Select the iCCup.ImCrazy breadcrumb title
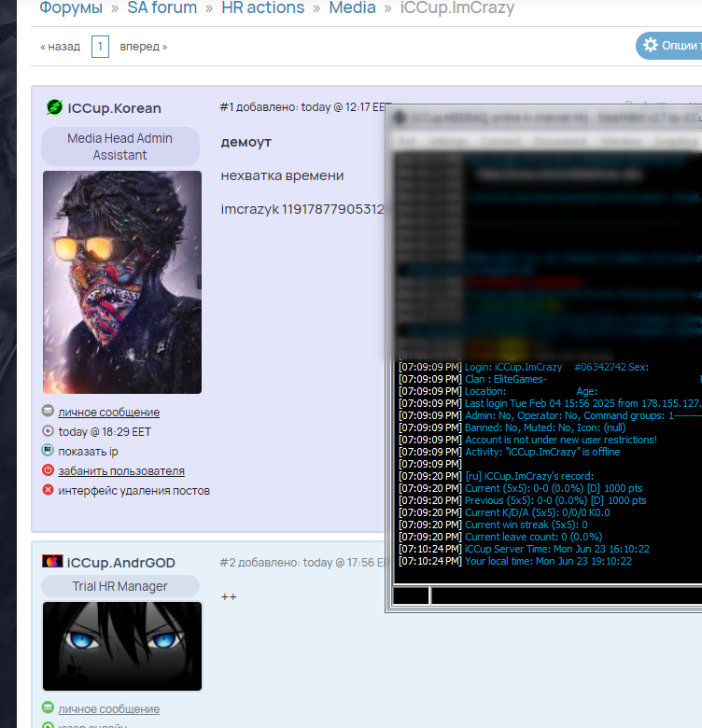The width and height of the screenshot is (702, 728). point(457,7)
